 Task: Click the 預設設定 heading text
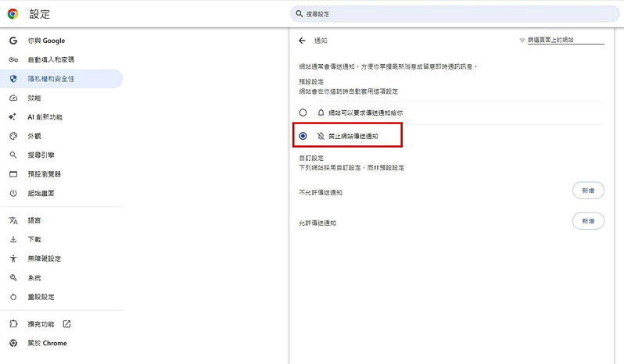[311, 82]
